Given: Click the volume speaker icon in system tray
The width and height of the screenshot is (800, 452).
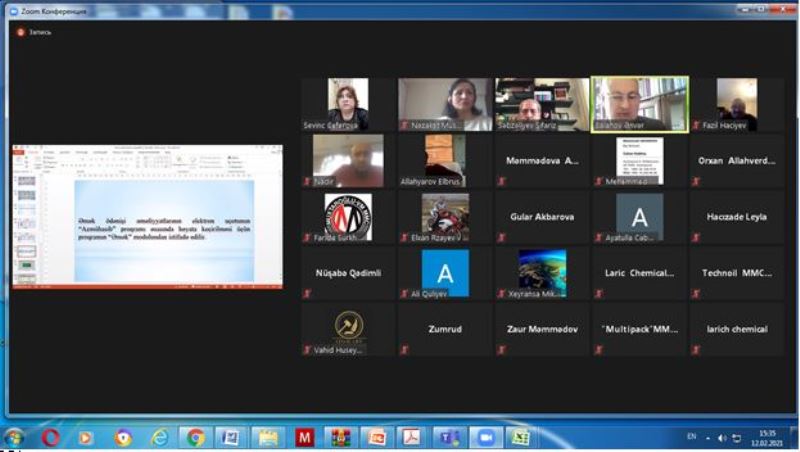Looking at the screenshot, I should [722, 438].
